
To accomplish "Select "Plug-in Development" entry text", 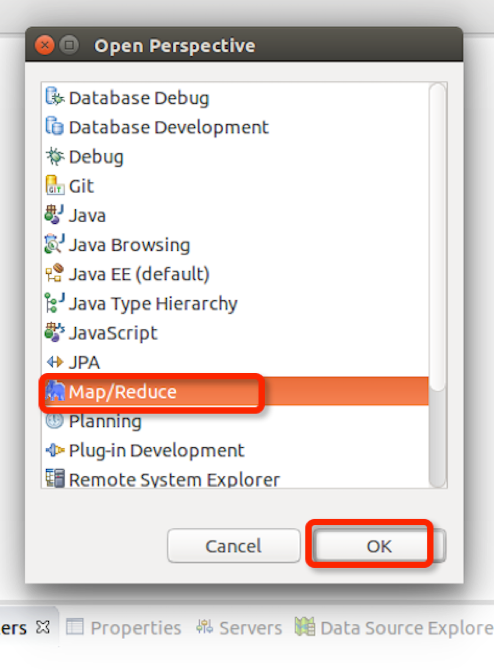I will 157,451.
